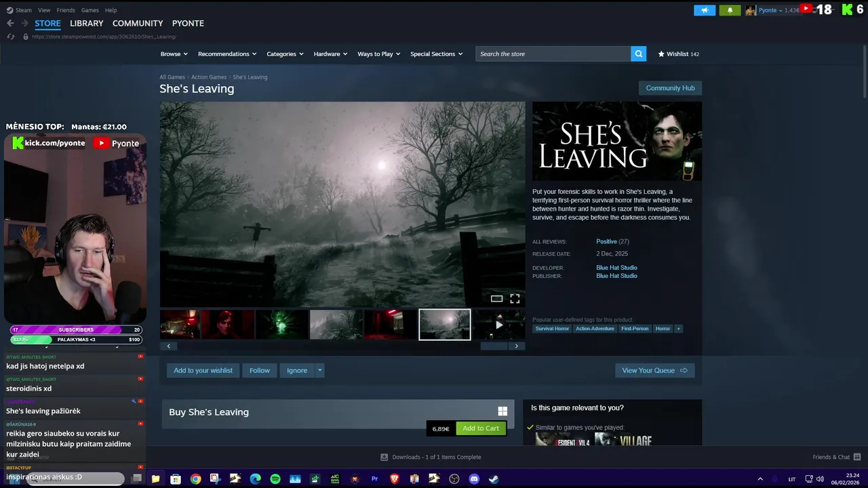
Task: Select the green glowing screenshot thumbnail
Action: pyautogui.click(x=281, y=325)
